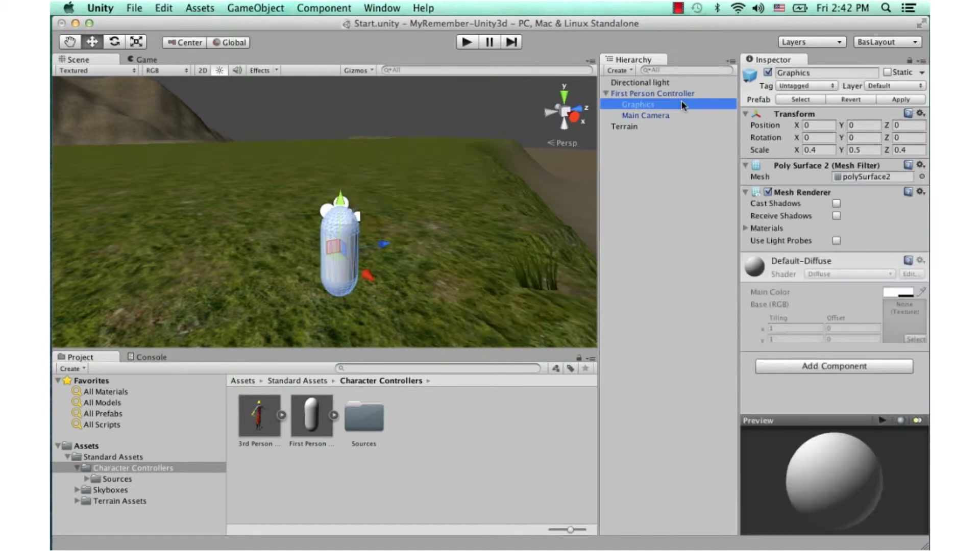The width and height of the screenshot is (980, 551).
Task: Open the Layers dropdown
Action: tap(812, 42)
